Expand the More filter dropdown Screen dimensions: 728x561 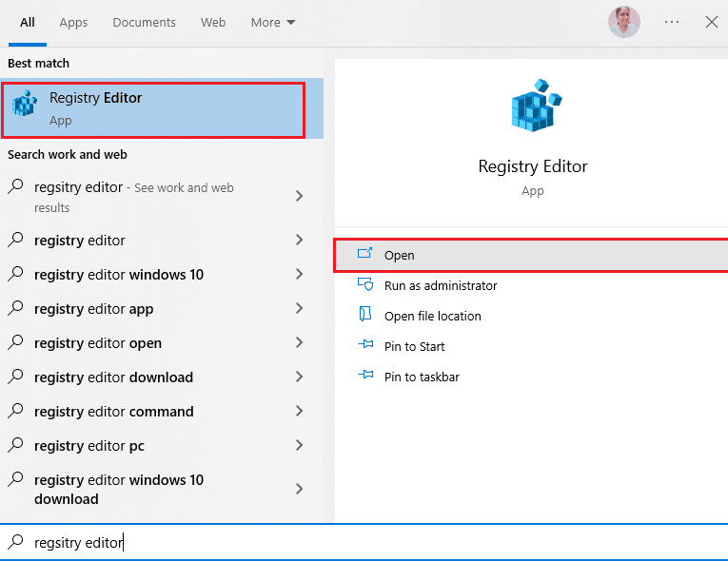[273, 22]
